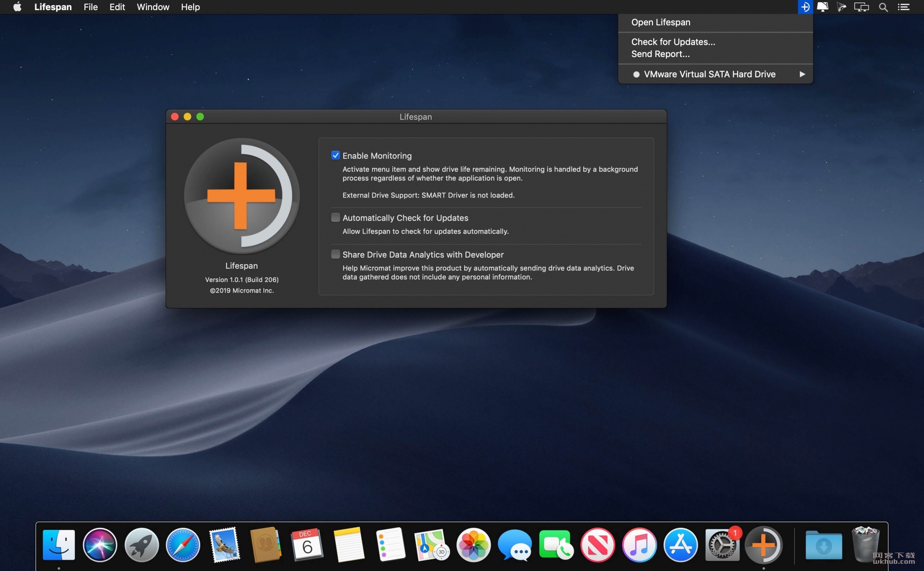
Task: Open Reminders icon in Dock
Action: (x=391, y=545)
